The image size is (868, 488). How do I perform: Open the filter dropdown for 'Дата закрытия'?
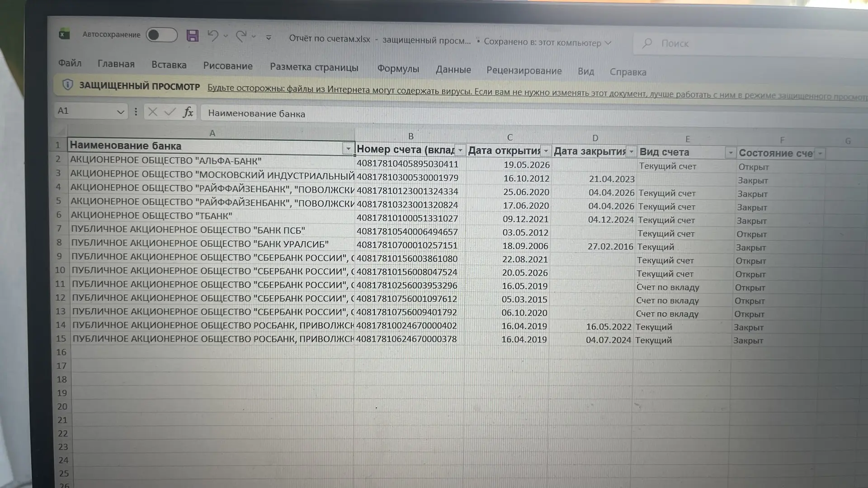click(631, 152)
